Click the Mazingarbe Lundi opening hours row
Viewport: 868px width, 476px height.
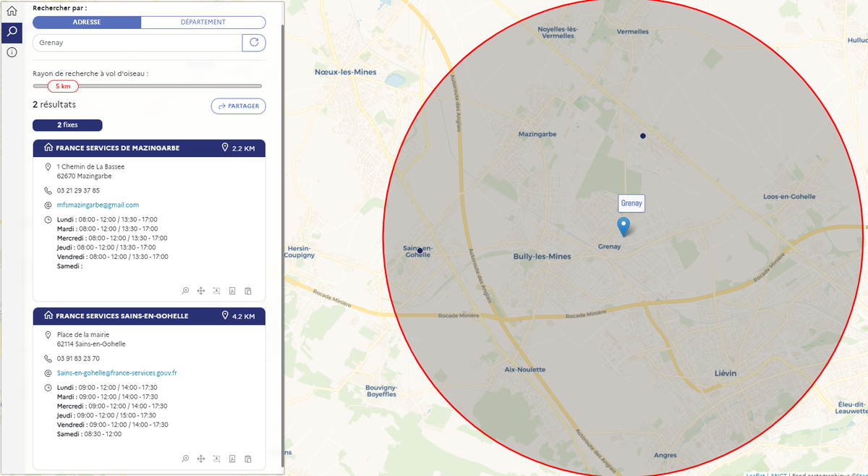click(107, 219)
